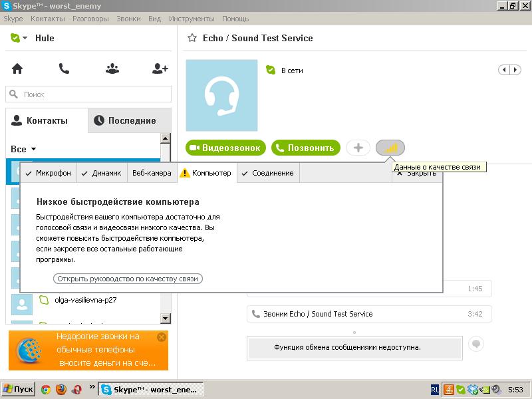Open the Инструменты menu
Viewport: 532px width, 399px height.
click(192, 19)
